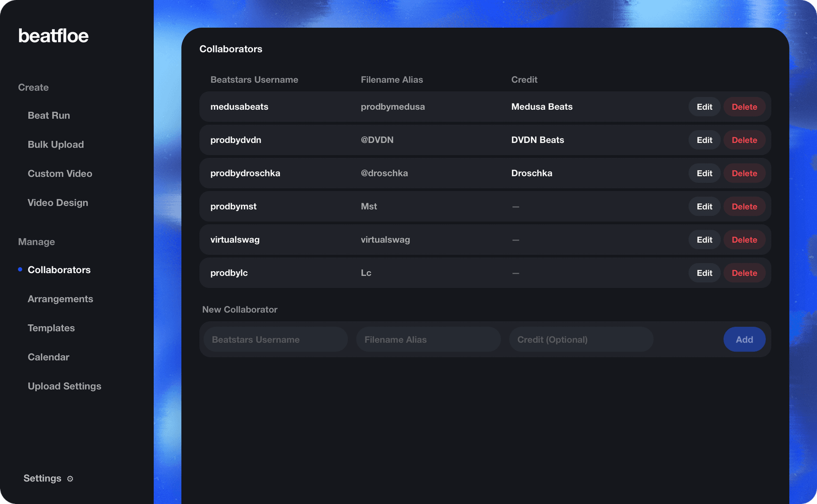Navigate to Video Design
Screen dimensions: 817x504
(58, 203)
